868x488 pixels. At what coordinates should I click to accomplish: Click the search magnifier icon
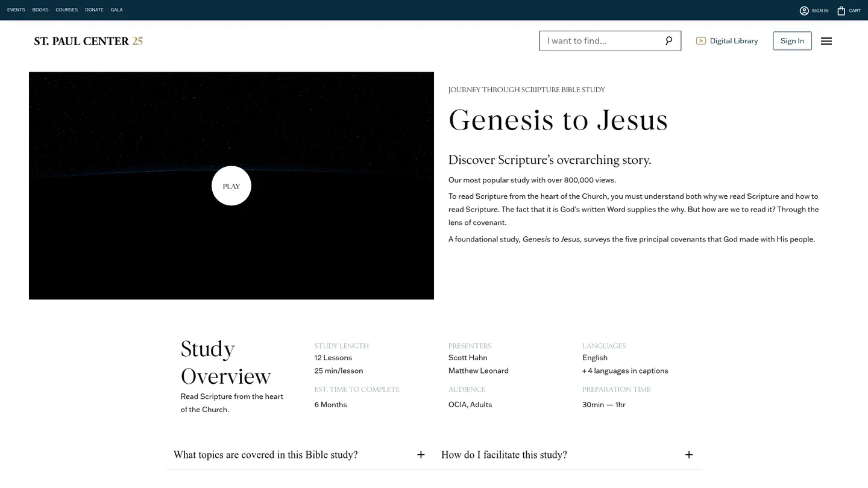pyautogui.click(x=668, y=41)
